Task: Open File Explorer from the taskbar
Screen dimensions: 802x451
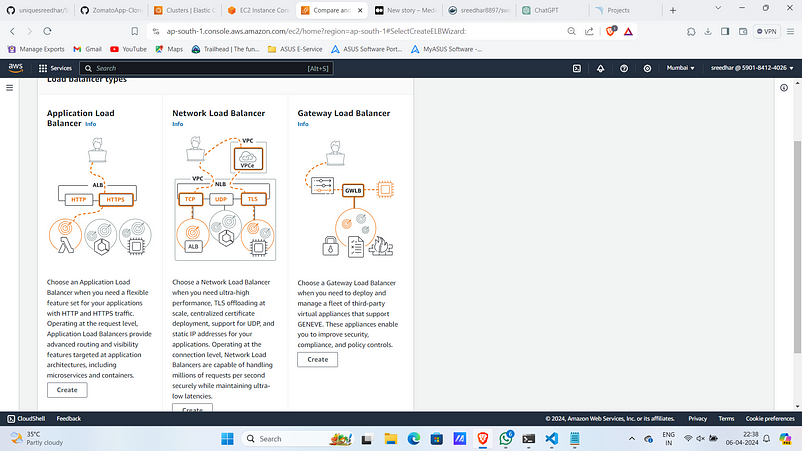Action: (391, 439)
